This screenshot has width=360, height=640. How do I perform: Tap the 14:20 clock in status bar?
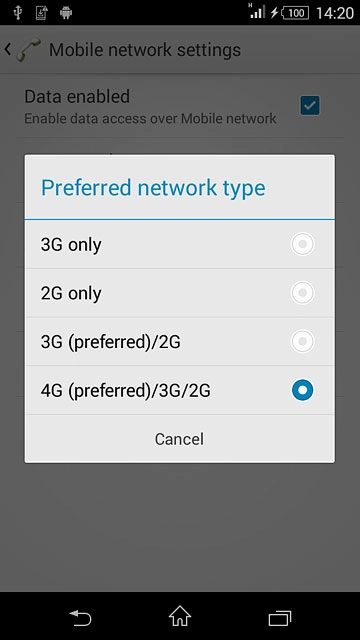tap(335, 13)
